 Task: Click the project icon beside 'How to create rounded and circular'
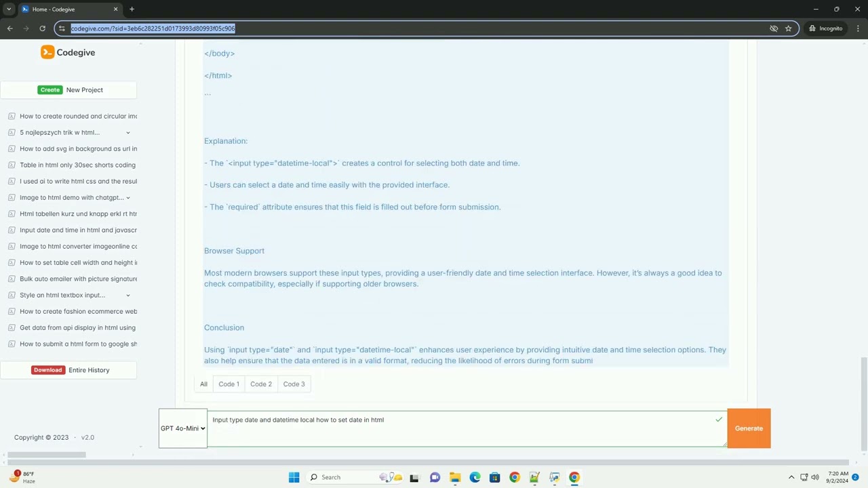12,116
